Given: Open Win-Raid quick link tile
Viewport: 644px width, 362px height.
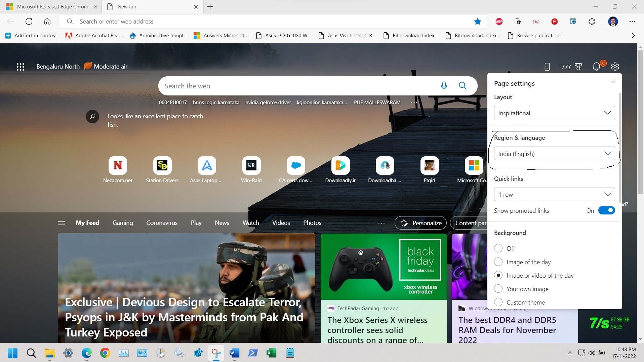Looking at the screenshot, I should (x=251, y=170).
